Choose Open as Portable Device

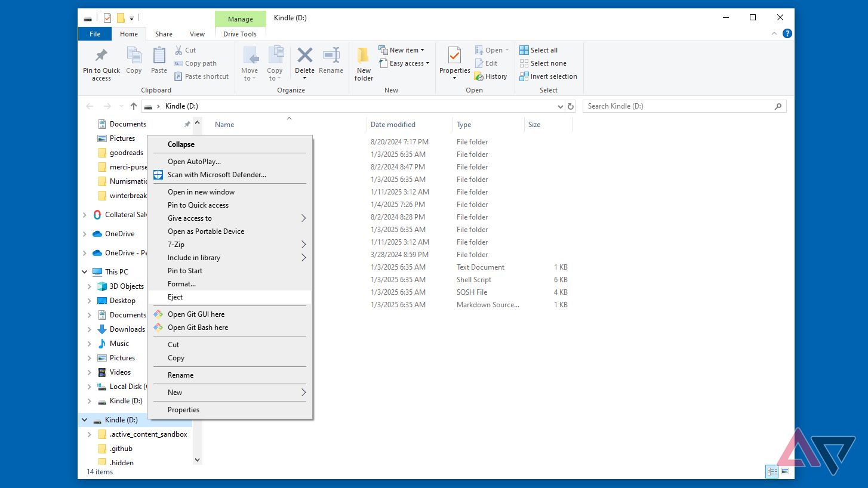[x=230, y=231]
